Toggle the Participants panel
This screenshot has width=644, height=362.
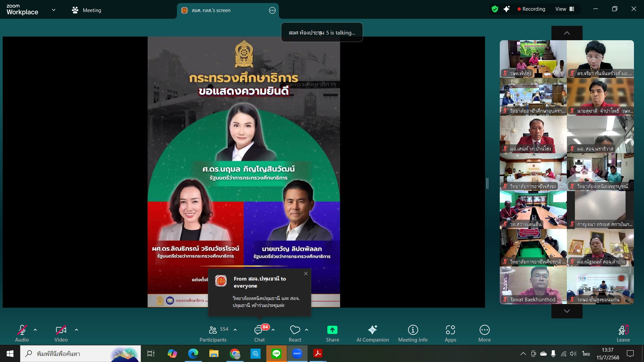coord(213,330)
